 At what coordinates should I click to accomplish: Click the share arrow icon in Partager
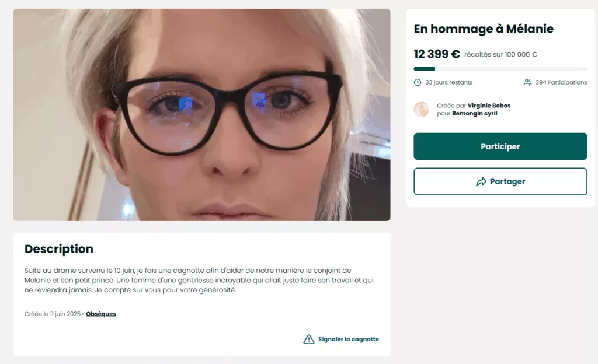pos(481,181)
